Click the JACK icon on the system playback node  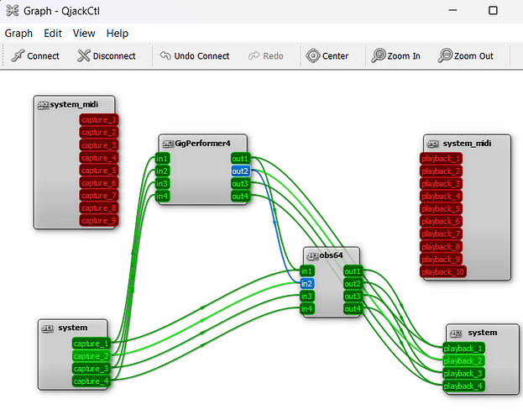[456, 333]
